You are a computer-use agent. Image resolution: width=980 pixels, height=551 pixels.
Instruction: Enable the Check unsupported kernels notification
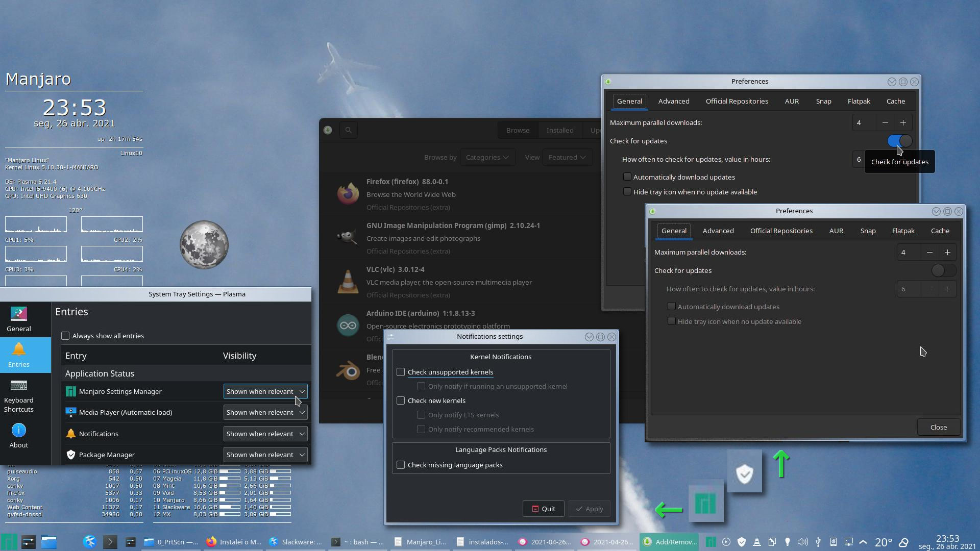[400, 372]
